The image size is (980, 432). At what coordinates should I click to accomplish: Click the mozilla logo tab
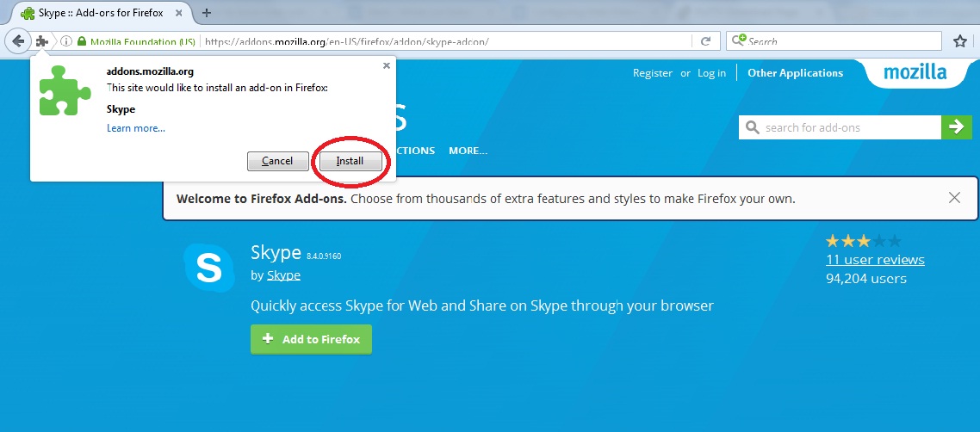pyautogui.click(x=915, y=71)
